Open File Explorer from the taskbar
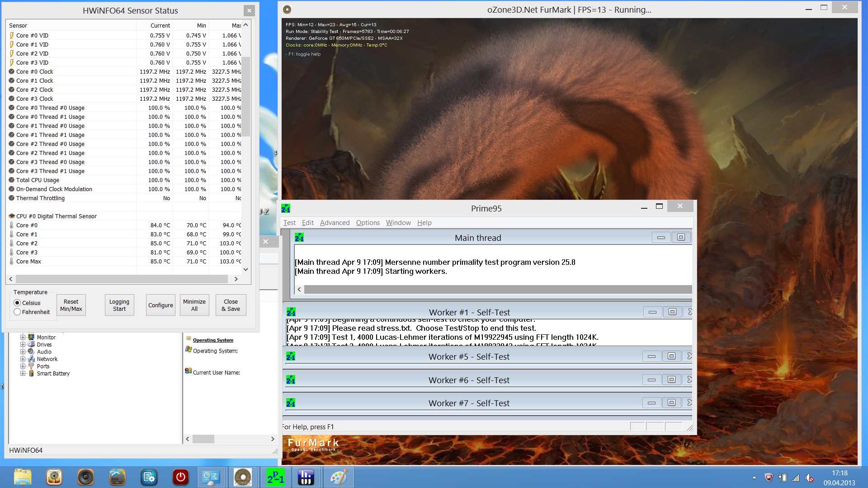The width and height of the screenshot is (868, 488). click(23, 477)
